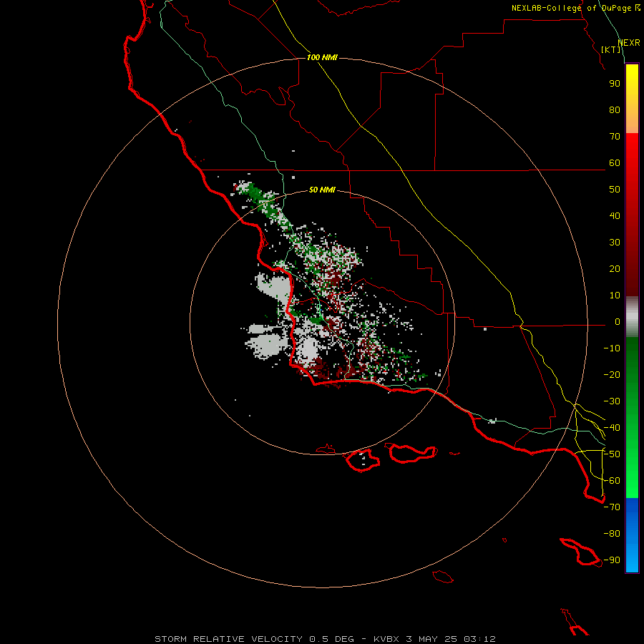The height and width of the screenshot is (644, 644).
Task: Click the -80 value on velocity scale
Action: click(612, 534)
